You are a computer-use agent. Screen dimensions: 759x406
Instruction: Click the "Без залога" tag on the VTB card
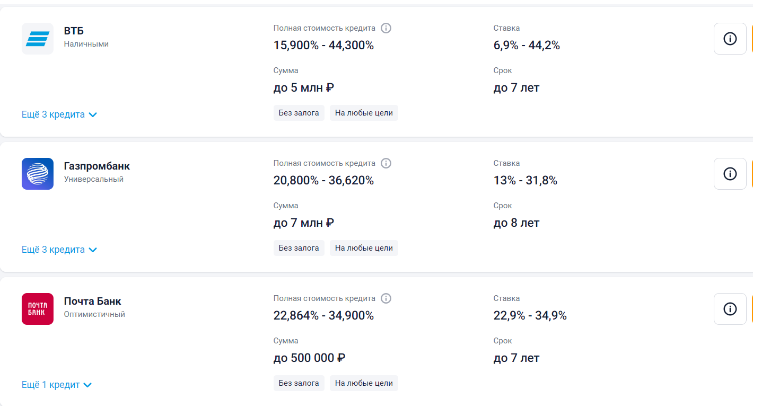299,113
